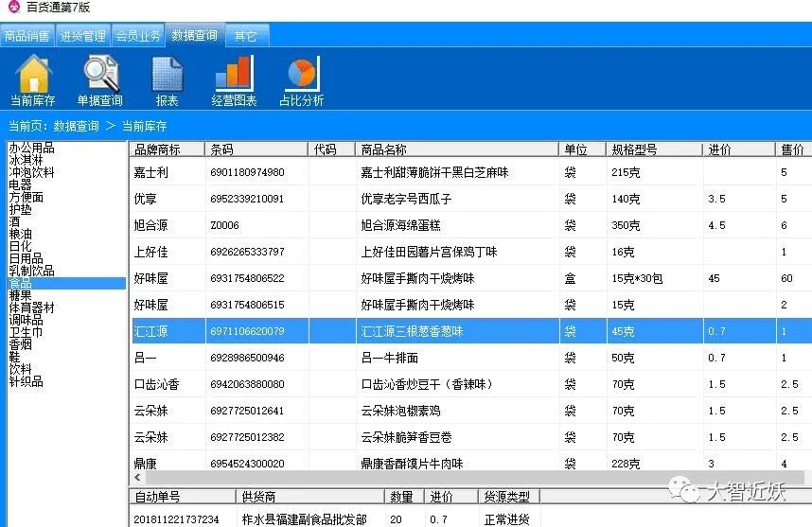The image size is (812, 527).
Task: Sort by the 单位 column header
Action: [582, 149]
